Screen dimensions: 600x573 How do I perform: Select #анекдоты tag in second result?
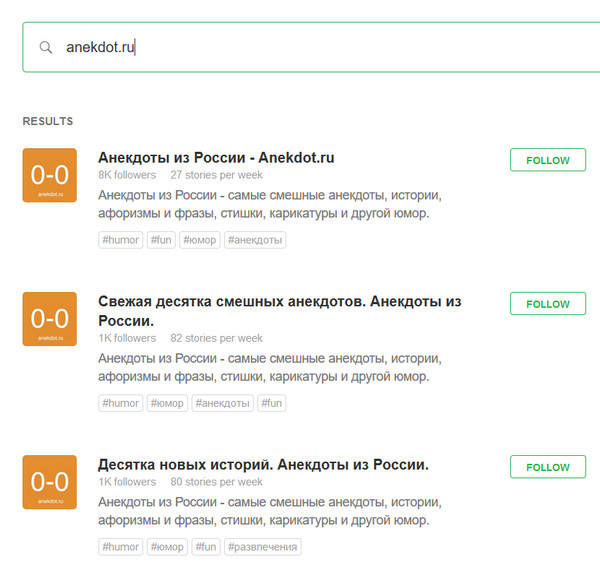pos(222,403)
